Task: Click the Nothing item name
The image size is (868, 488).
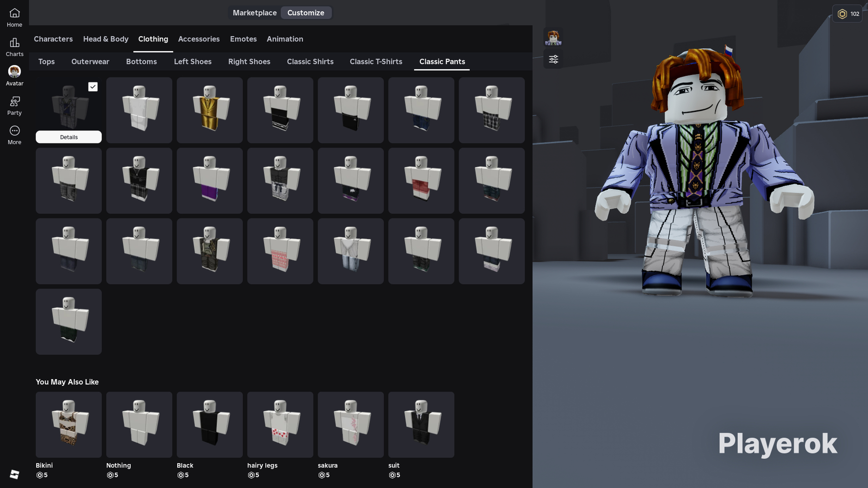Action: pyautogui.click(x=119, y=466)
